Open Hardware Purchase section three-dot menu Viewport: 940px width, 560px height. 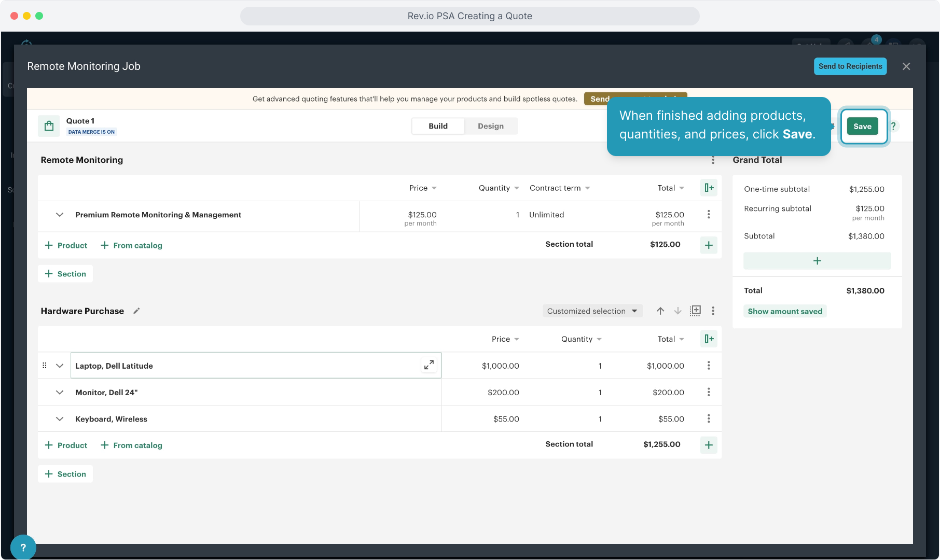point(713,311)
